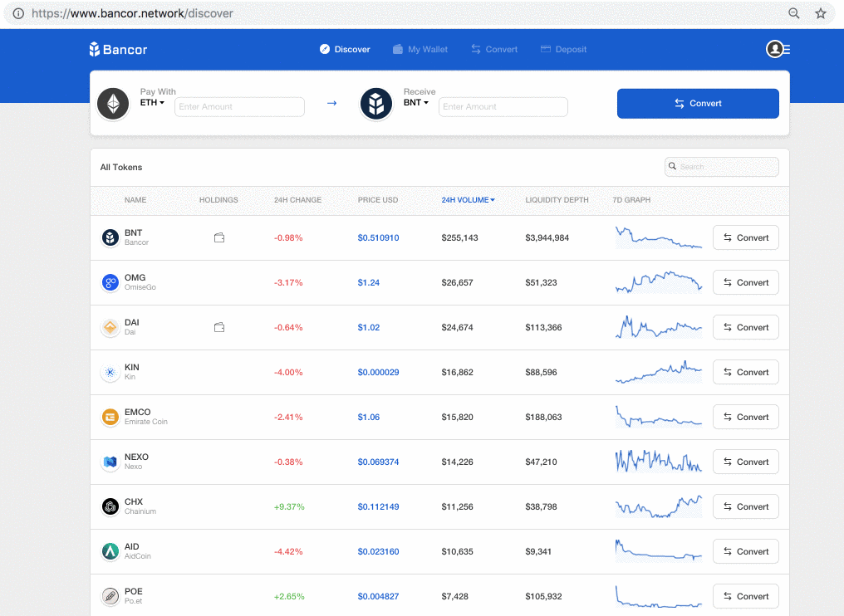Click the +9.37% change value

coord(289,506)
